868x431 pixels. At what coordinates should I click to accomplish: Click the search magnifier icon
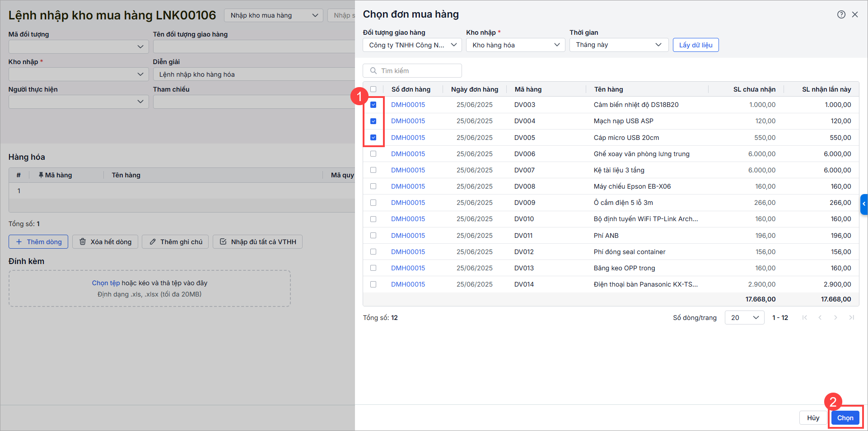coord(373,71)
